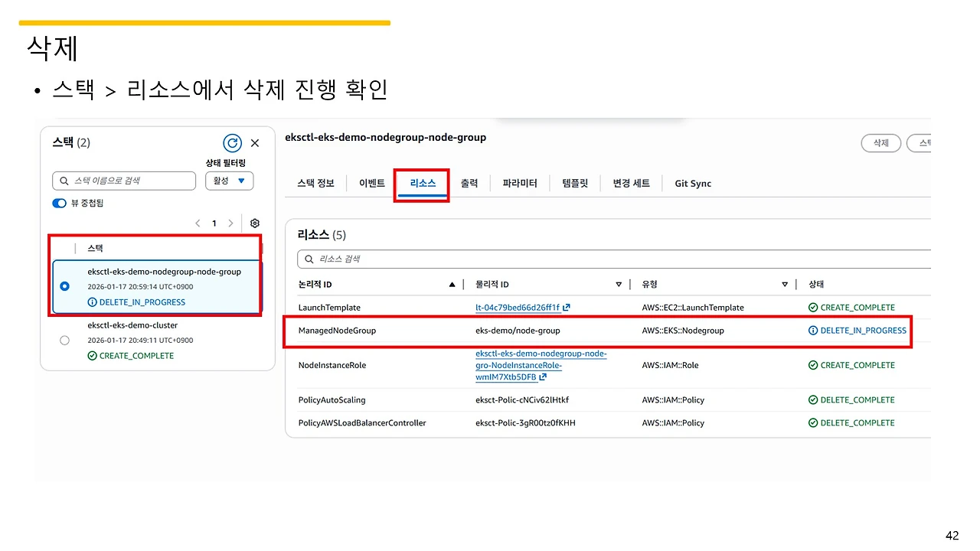Screen dimensions: 980x551
Task: Select the PolicyAutoScaling logical ID cell
Action: pyautogui.click(x=332, y=400)
